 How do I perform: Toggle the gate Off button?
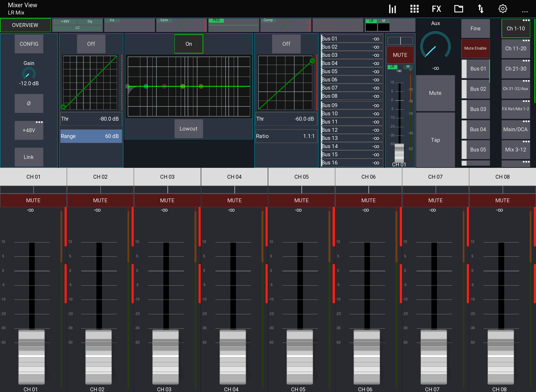(x=91, y=44)
